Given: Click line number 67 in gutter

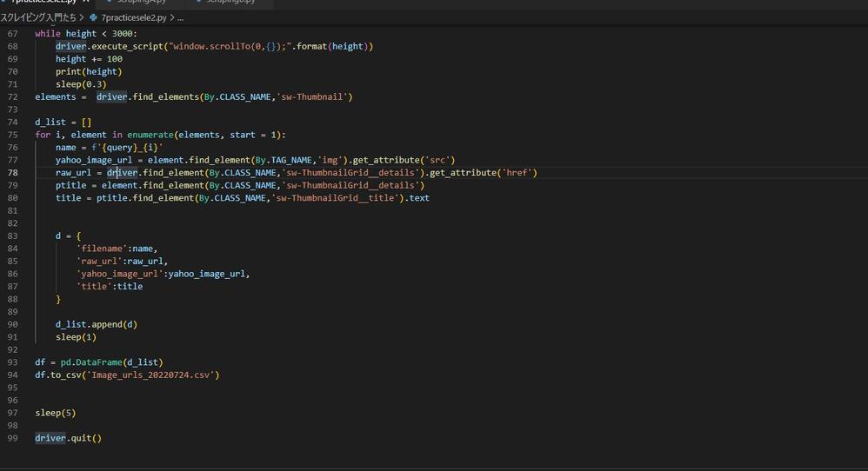Looking at the screenshot, I should 13,34.
